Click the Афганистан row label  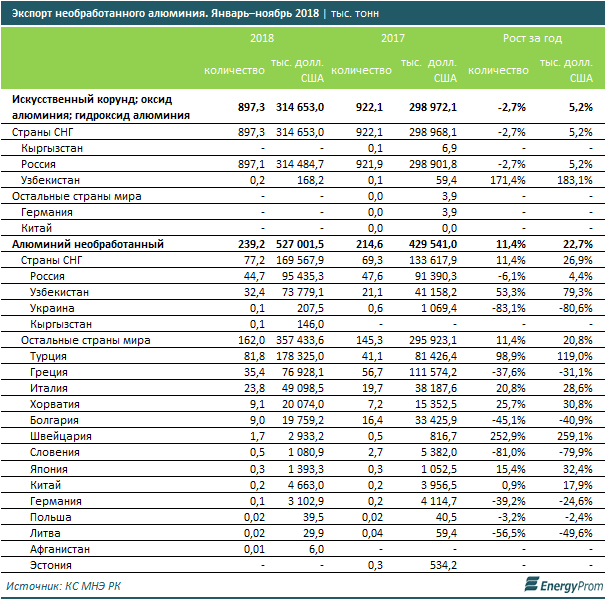point(60,549)
